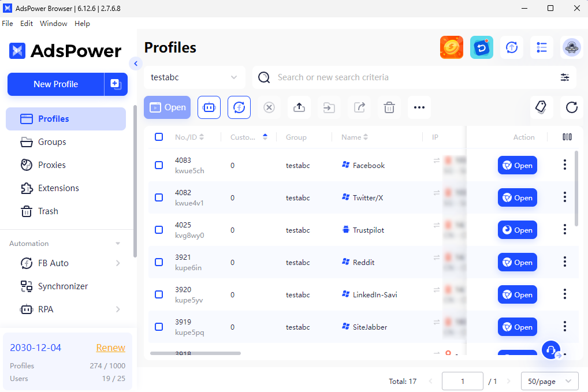
Task: Click the sidebar vertical scrollbar
Action: coord(135,181)
